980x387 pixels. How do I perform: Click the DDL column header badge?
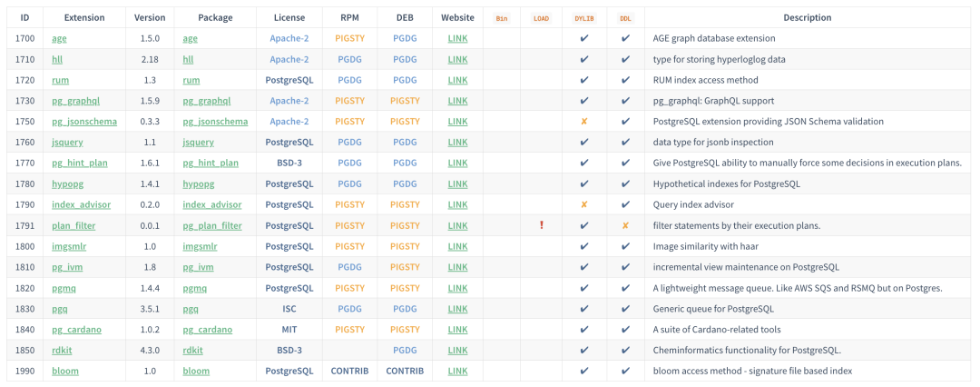(625, 18)
